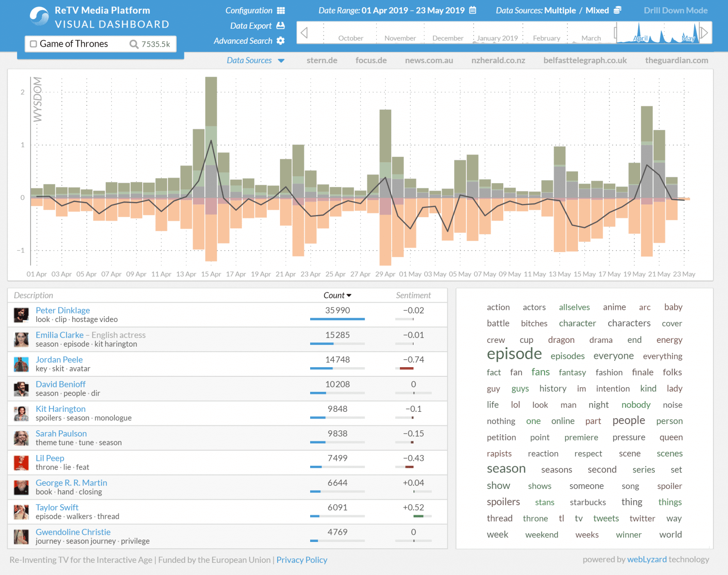Click the Data Export download icon
728x575 pixels.
(281, 25)
